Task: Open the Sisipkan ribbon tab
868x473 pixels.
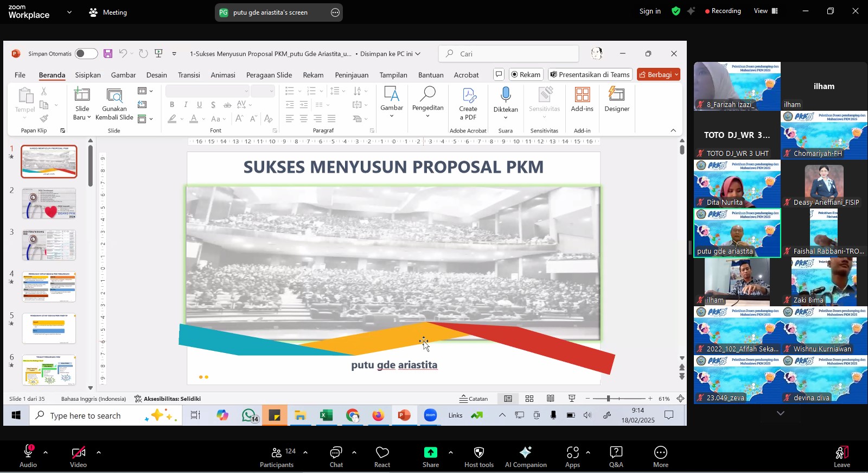Action: click(x=88, y=75)
